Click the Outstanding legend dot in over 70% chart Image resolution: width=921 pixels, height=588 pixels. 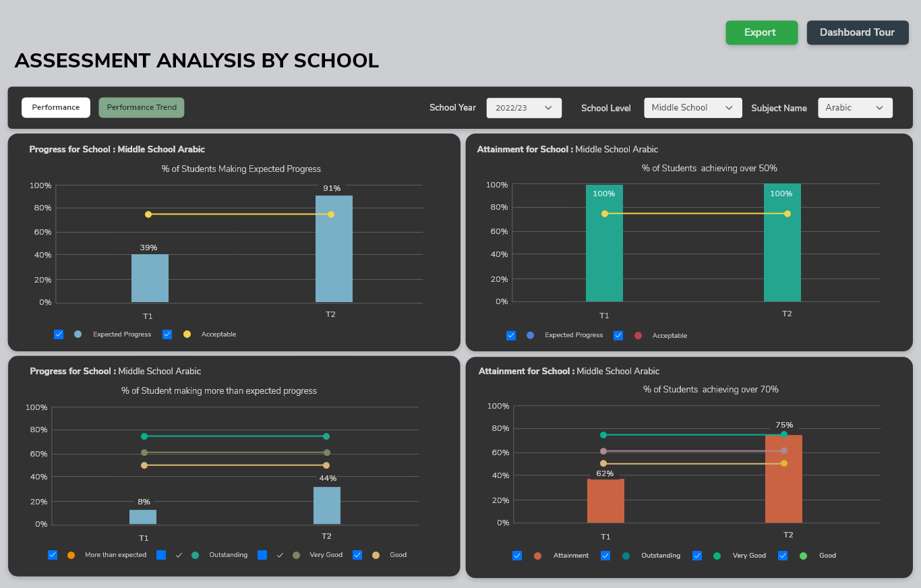tap(626, 556)
